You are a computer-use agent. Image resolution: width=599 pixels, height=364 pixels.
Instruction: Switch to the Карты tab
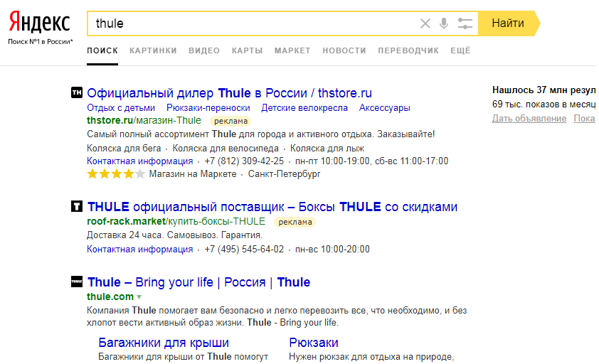247,50
